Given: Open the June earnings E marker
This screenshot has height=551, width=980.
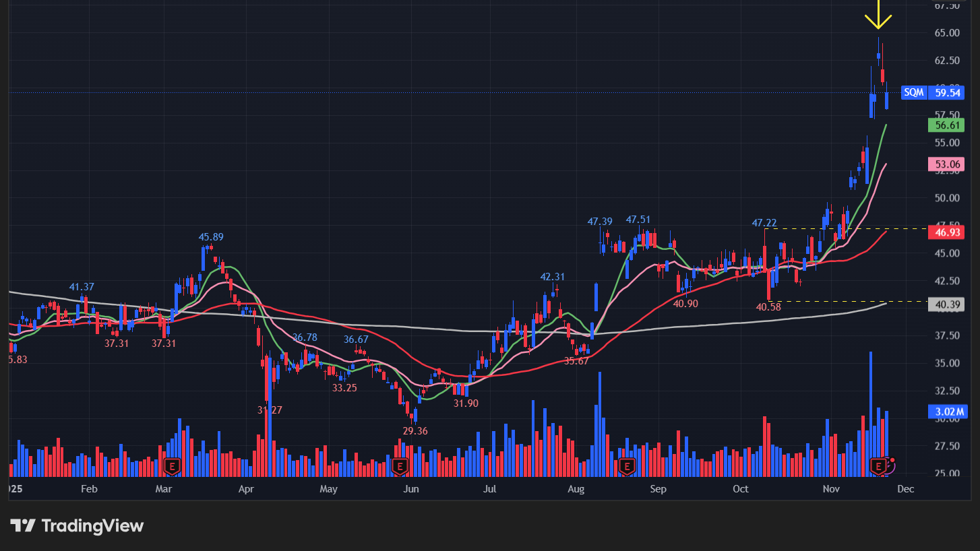Looking at the screenshot, I should [400, 465].
